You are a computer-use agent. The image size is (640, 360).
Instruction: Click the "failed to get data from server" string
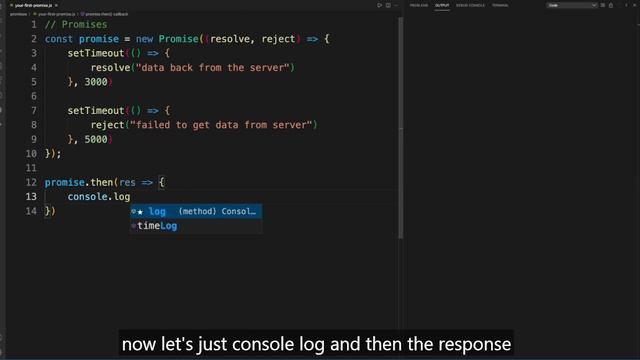coord(221,125)
